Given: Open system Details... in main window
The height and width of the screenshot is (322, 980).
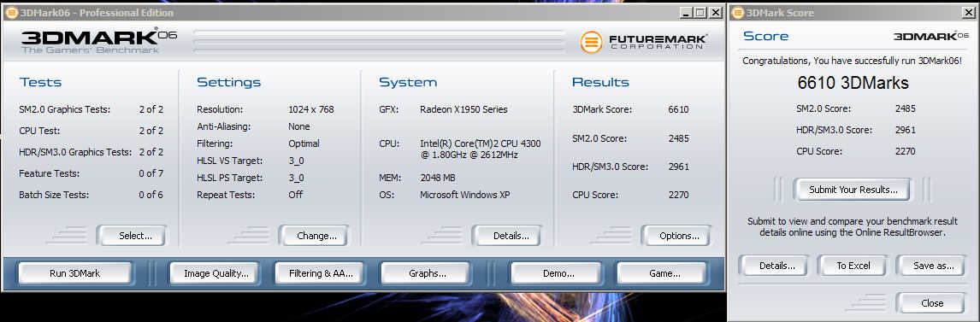Looking at the screenshot, I should pyautogui.click(x=507, y=236).
